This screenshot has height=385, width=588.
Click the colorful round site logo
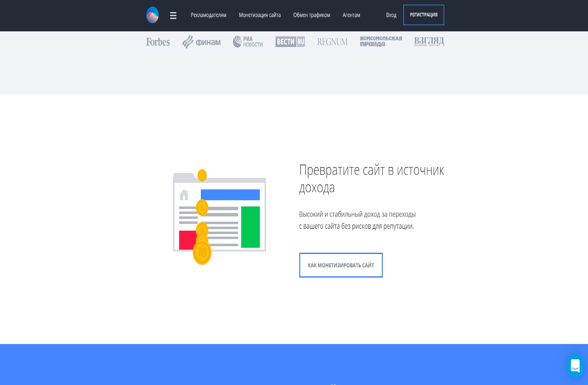click(152, 15)
